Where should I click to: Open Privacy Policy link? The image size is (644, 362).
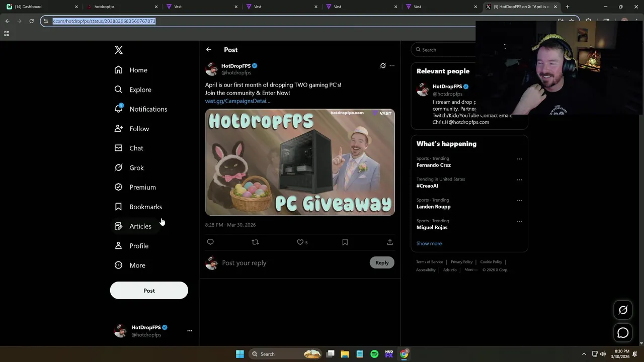point(461,262)
